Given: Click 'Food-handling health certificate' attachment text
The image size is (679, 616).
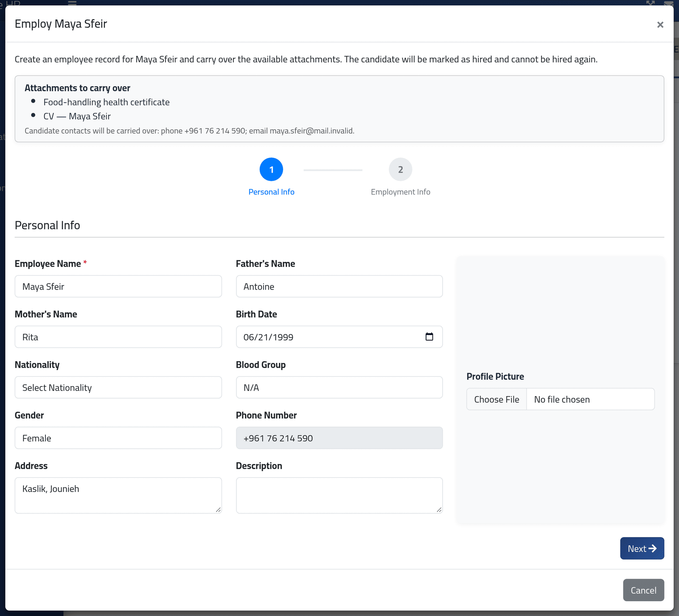Looking at the screenshot, I should [107, 102].
